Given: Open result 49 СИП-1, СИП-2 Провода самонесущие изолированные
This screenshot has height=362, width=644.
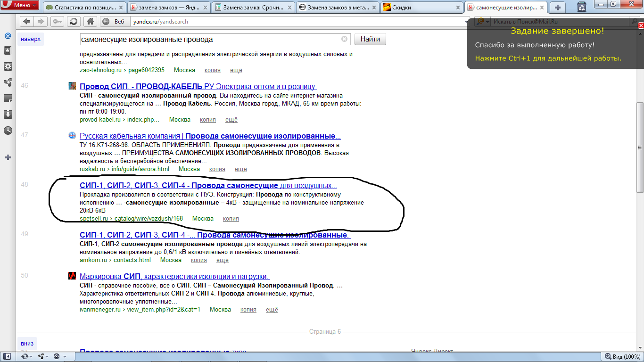Looking at the screenshot, I should [x=215, y=235].
